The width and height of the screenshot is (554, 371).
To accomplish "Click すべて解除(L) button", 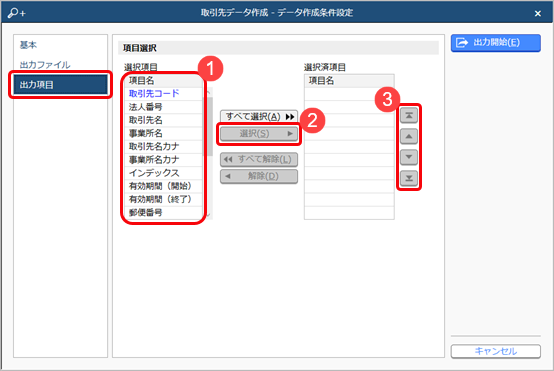I will pos(259,159).
